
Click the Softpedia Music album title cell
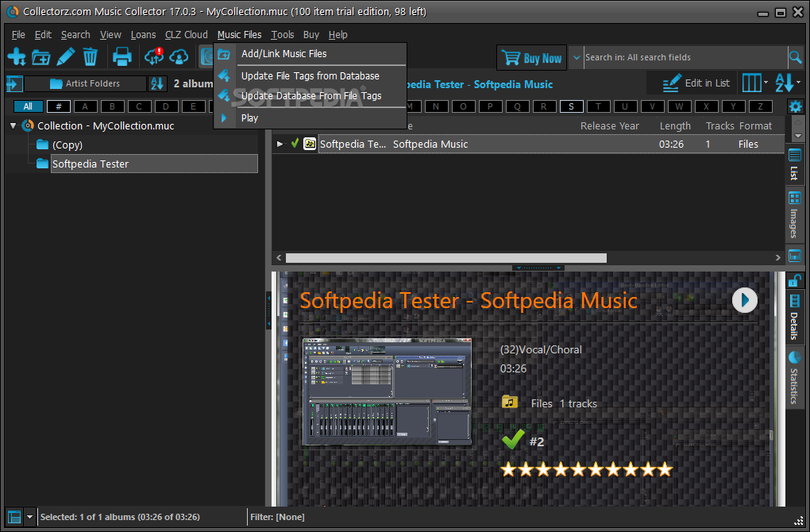(x=430, y=144)
